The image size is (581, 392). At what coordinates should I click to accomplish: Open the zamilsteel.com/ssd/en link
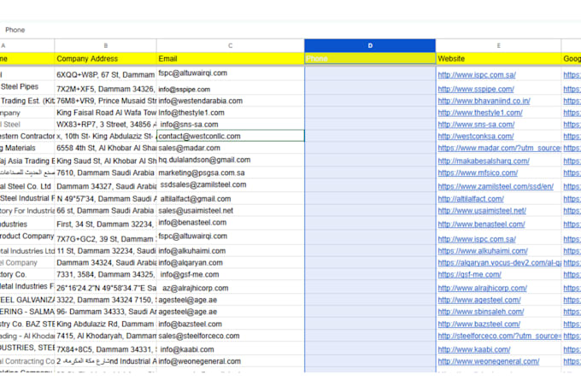coord(496,186)
